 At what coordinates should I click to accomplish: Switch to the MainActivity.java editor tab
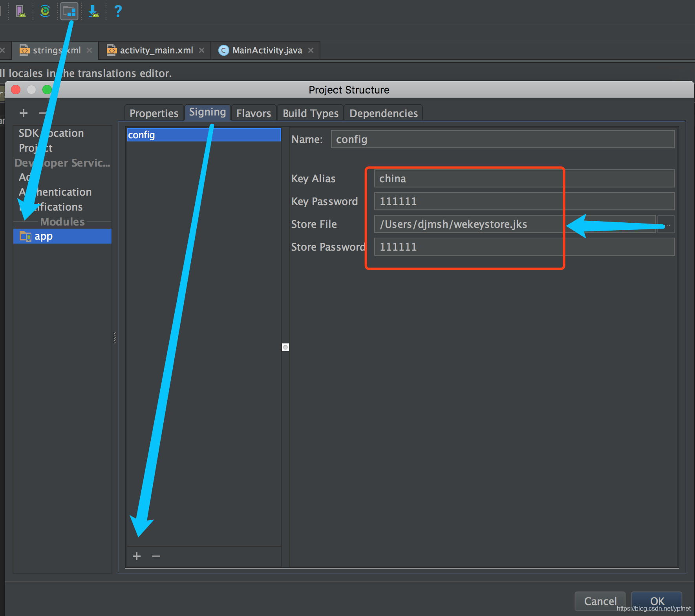pyautogui.click(x=266, y=50)
